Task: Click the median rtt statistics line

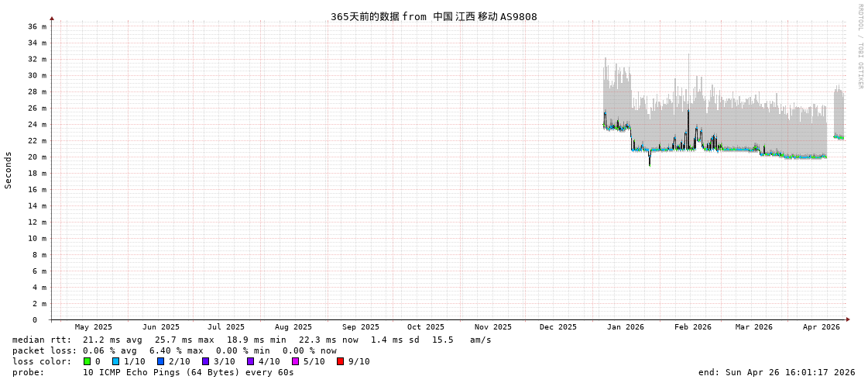Action: 252,340
